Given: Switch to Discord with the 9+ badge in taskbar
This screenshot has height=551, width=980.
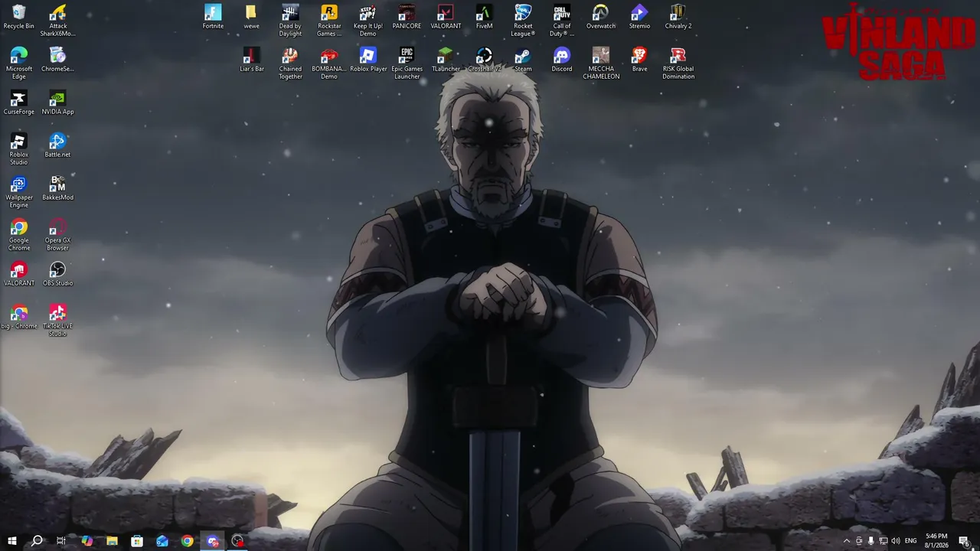Looking at the screenshot, I should point(213,541).
